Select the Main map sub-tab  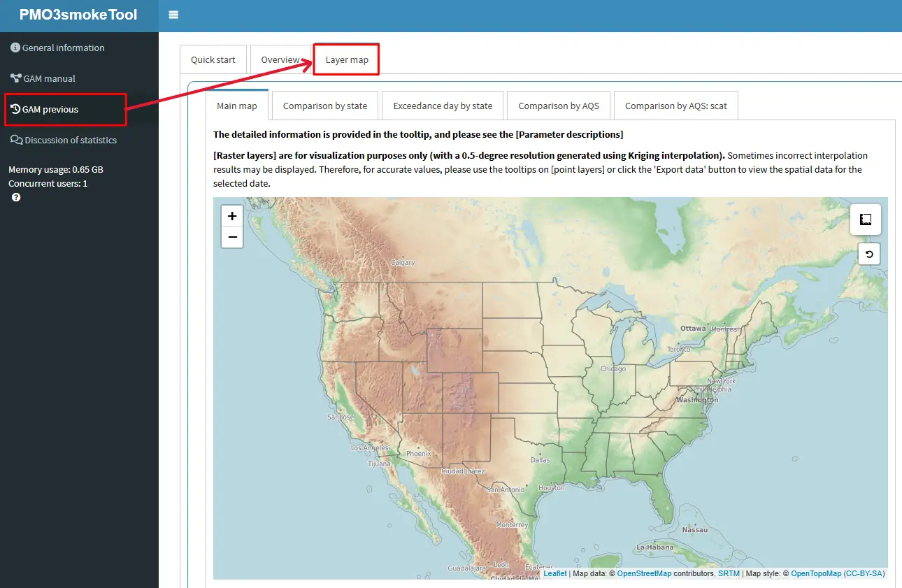point(237,106)
